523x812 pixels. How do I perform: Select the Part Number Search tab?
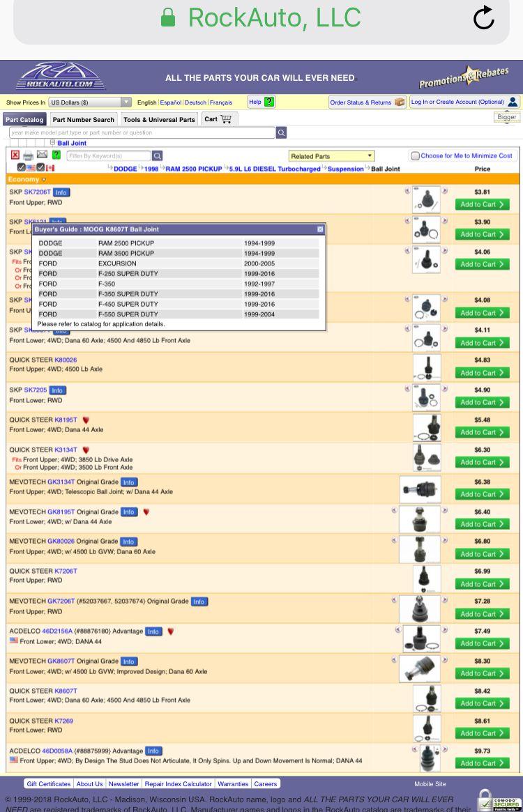click(84, 120)
